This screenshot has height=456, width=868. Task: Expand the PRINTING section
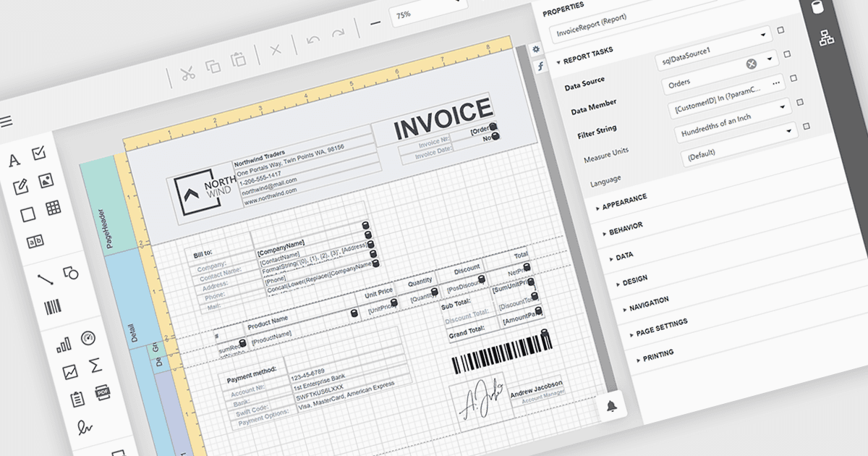(x=654, y=354)
